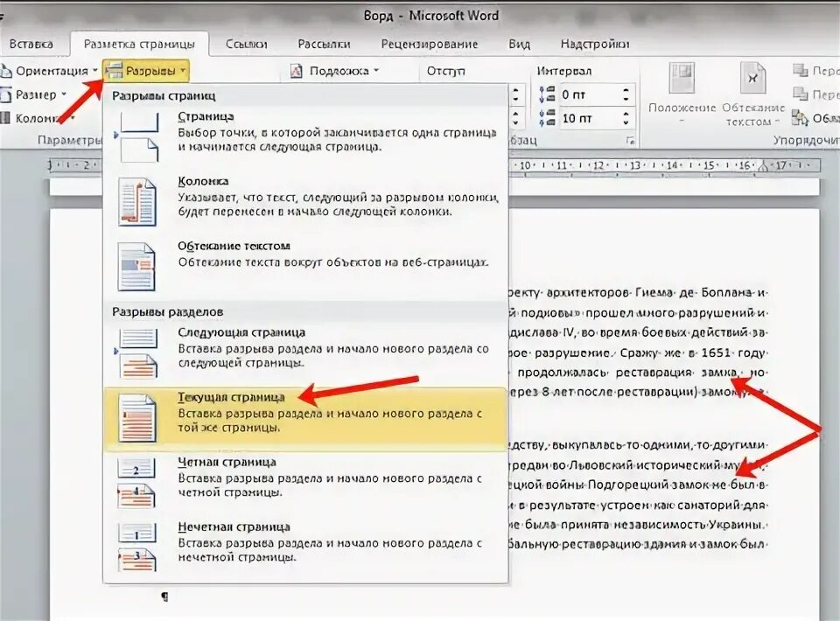Decrease spacing after with down arrow
The height and width of the screenshot is (621, 840).
click(x=626, y=123)
